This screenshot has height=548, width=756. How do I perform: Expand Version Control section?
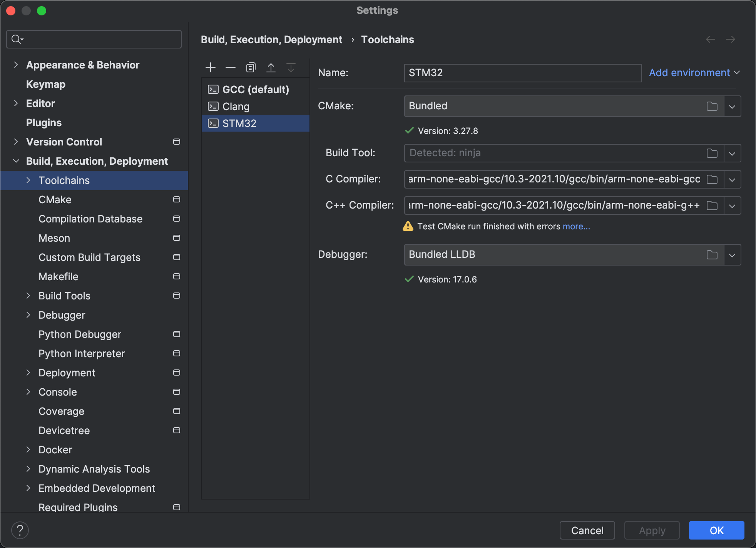point(16,142)
